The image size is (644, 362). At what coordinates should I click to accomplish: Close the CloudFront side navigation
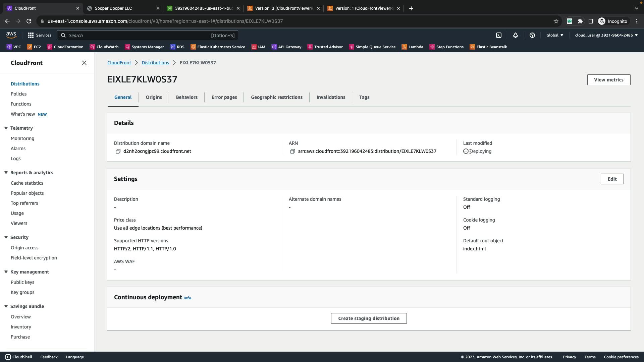click(84, 63)
